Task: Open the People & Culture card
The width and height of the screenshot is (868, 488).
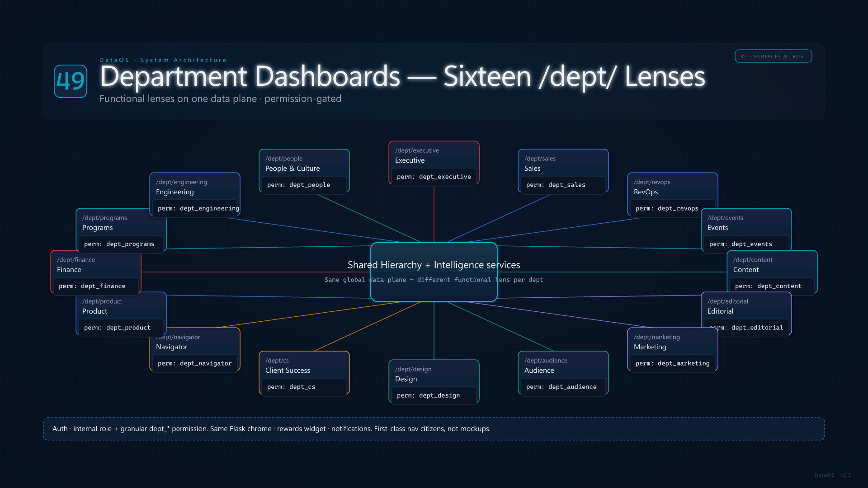Action: pyautogui.click(x=304, y=171)
